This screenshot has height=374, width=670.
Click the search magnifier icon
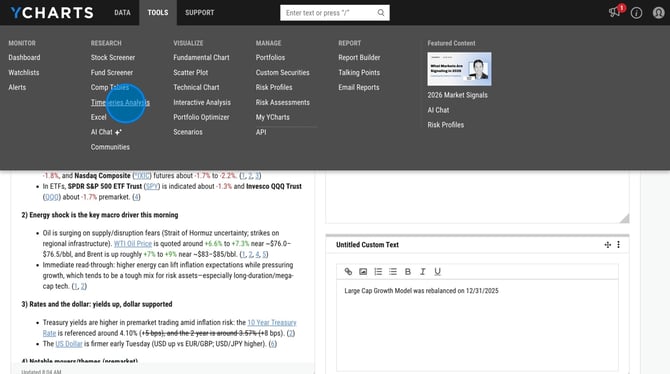tap(381, 13)
